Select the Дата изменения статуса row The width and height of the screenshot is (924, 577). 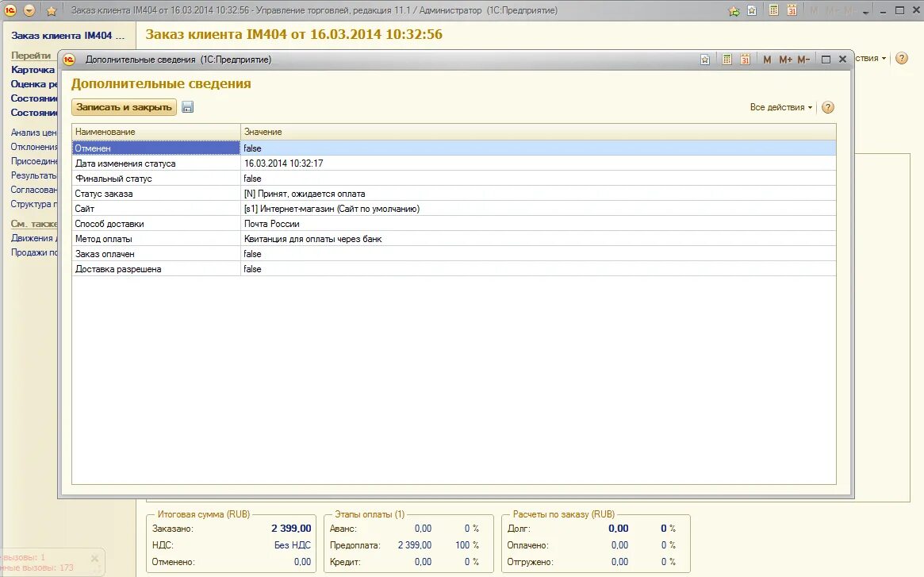point(454,163)
